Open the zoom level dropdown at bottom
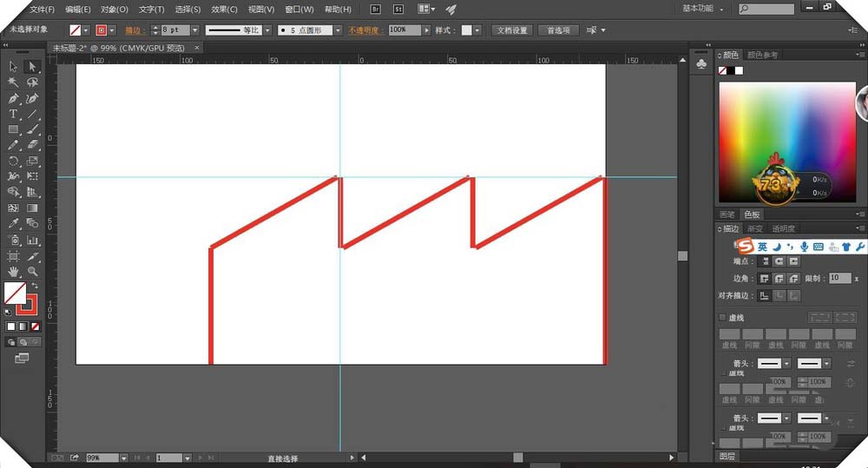This screenshot has width=868, height=468. (123, 458)
